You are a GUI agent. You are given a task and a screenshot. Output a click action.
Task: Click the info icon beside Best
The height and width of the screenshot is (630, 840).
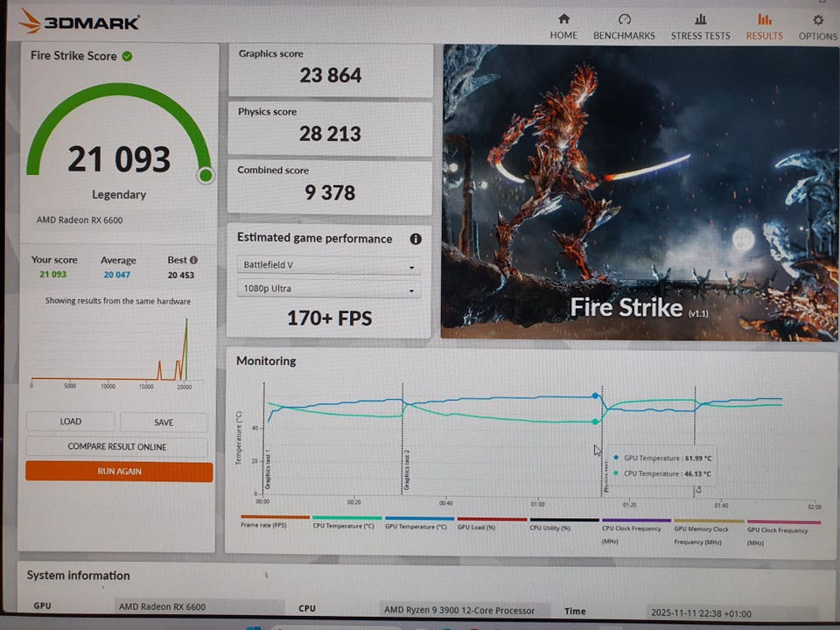[x=194, y=260]
